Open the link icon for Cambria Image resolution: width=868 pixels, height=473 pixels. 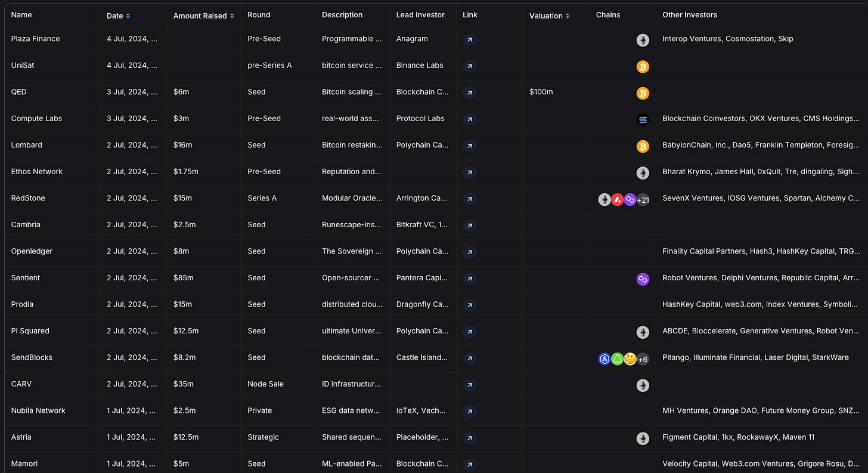(470, 225)
